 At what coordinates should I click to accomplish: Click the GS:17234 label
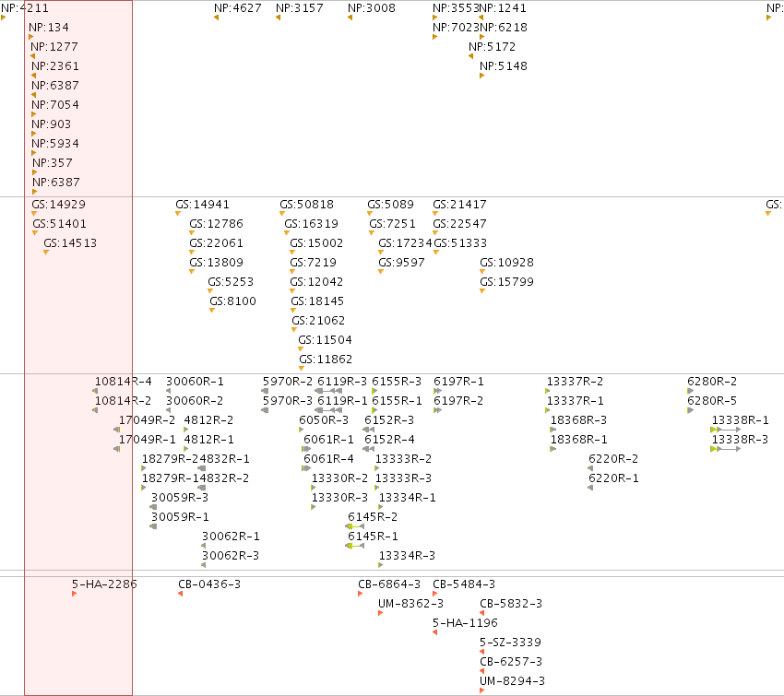(x=405, y=243)
